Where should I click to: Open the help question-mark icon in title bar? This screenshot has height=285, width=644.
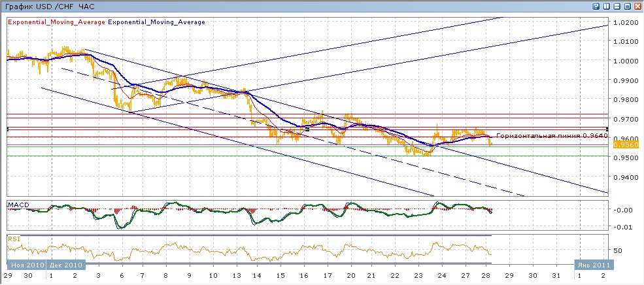(596, 7)
